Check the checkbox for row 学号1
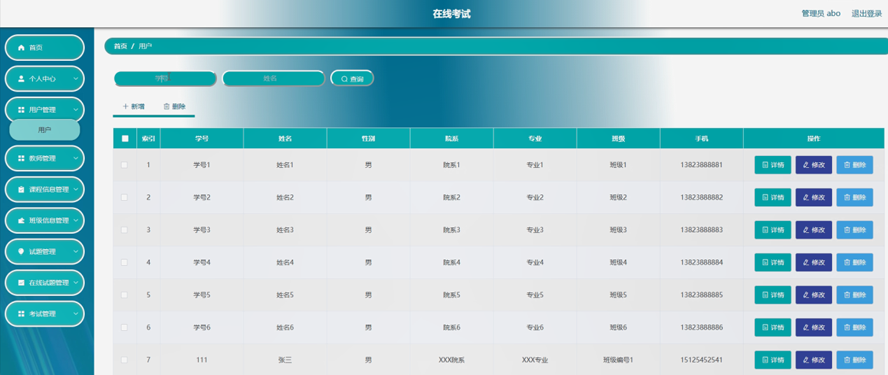The image size is (888, 375). pos(125,165)
